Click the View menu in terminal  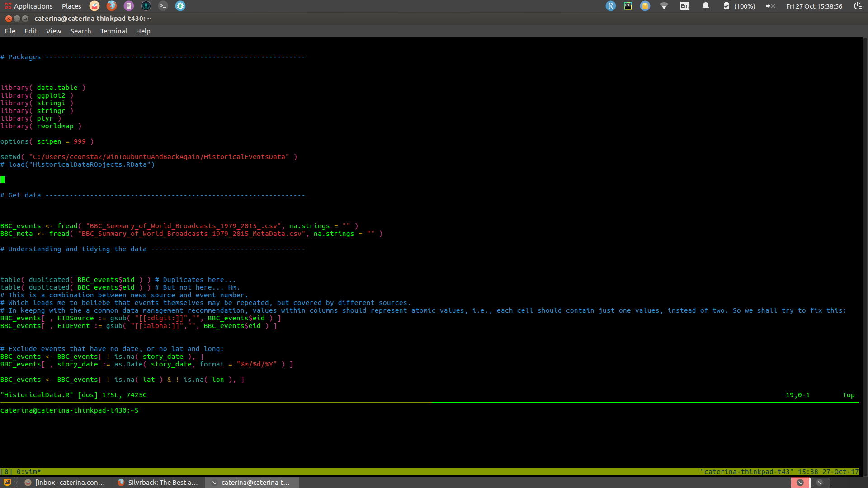53,30
